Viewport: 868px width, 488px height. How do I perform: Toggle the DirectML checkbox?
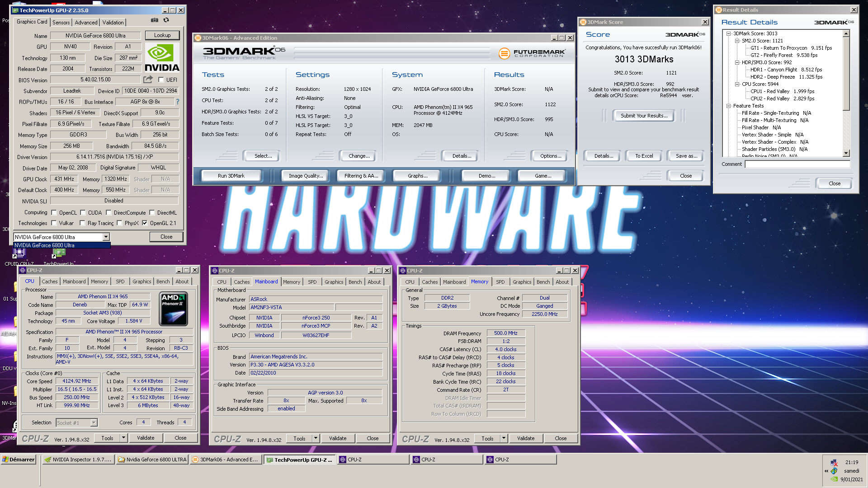click(152, 213)
